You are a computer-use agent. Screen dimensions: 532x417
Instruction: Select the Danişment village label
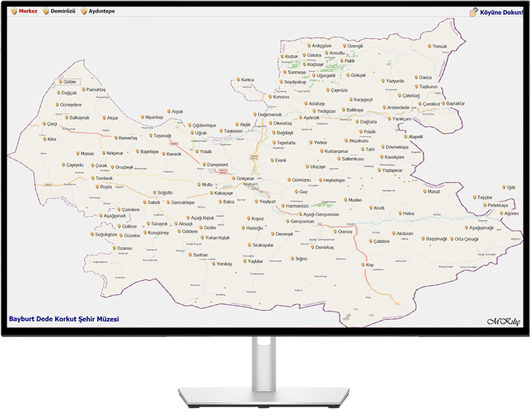pos(217,165)
